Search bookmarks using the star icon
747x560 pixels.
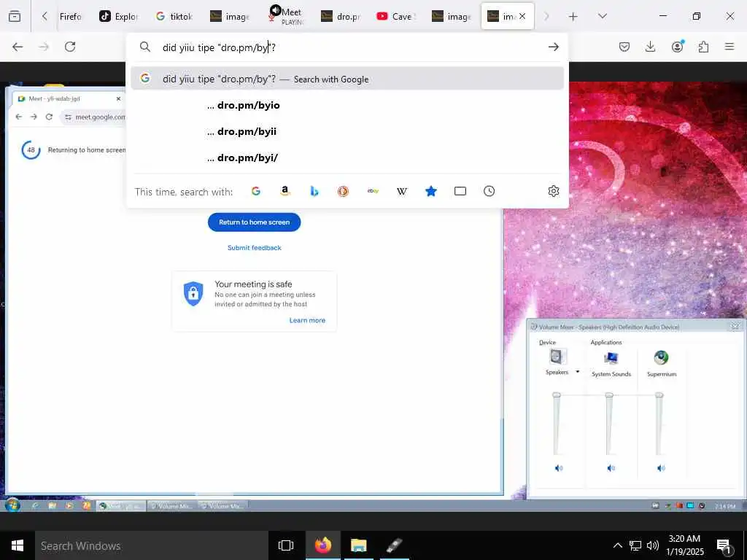tap(430, 191)
